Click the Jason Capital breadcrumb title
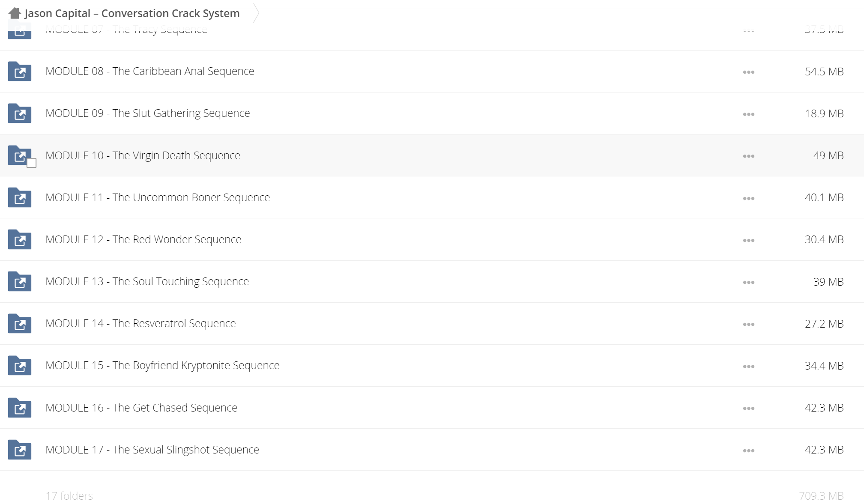The image size is (864, 504). [x=132, y=13]
